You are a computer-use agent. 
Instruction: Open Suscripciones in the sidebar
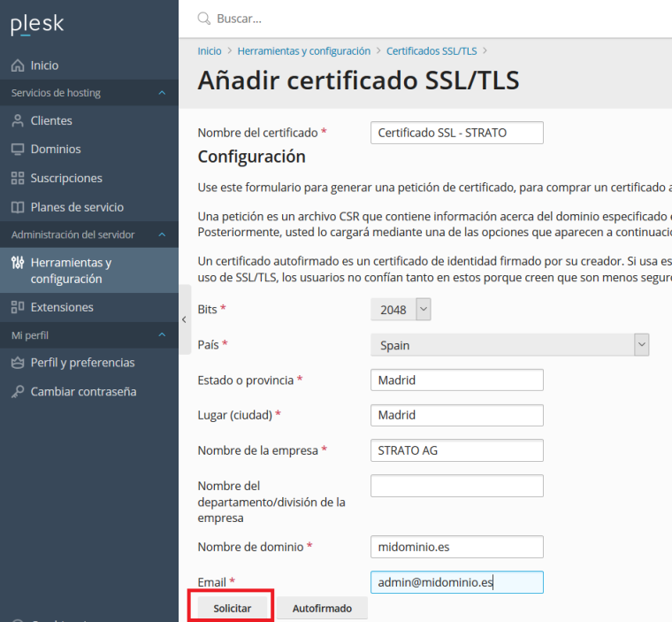(x=89, y=178)
